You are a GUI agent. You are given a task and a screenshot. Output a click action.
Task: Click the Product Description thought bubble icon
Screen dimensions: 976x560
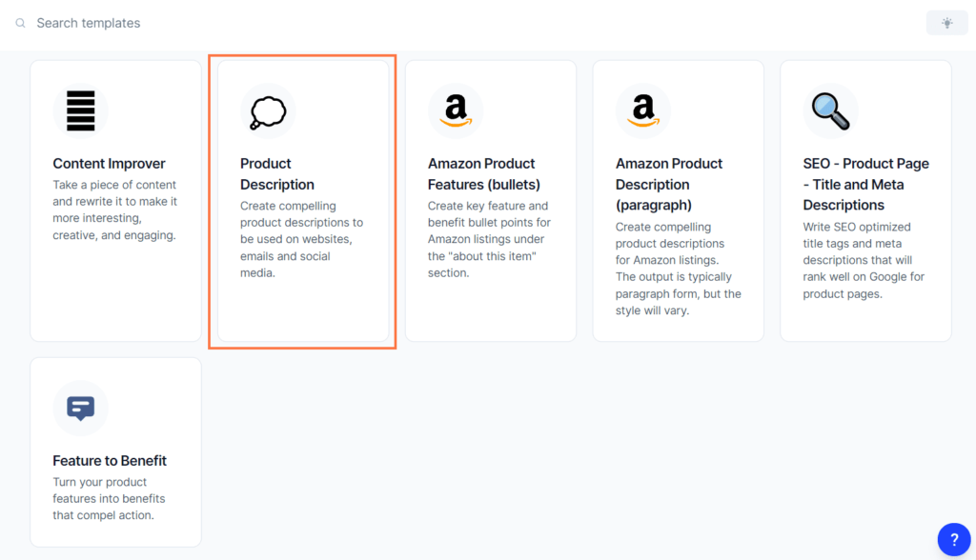pos(268,112)
